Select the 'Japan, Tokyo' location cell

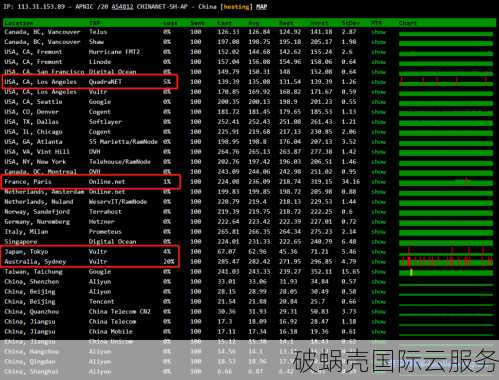click(26, 252)
